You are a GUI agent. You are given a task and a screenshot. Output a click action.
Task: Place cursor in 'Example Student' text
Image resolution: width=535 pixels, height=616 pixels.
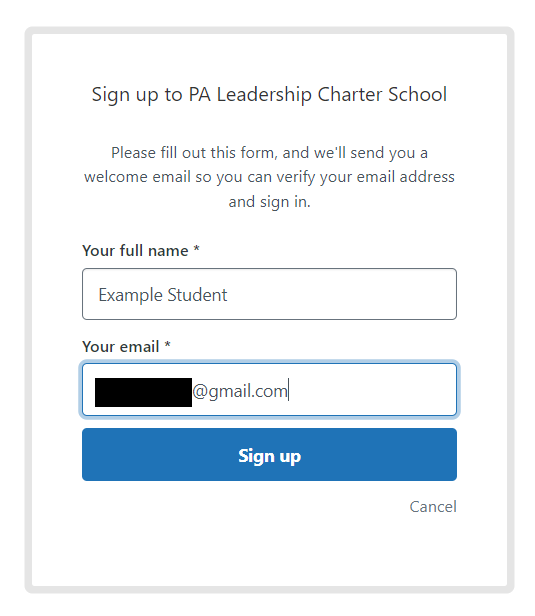point(163,295)
